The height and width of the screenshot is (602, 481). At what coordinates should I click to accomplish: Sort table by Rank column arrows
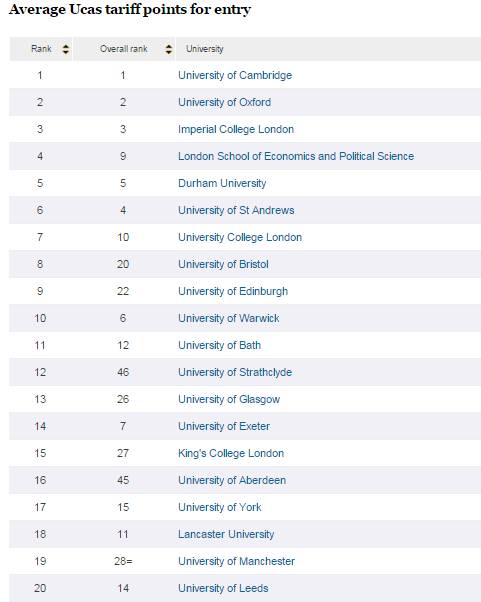coord(66,49)
